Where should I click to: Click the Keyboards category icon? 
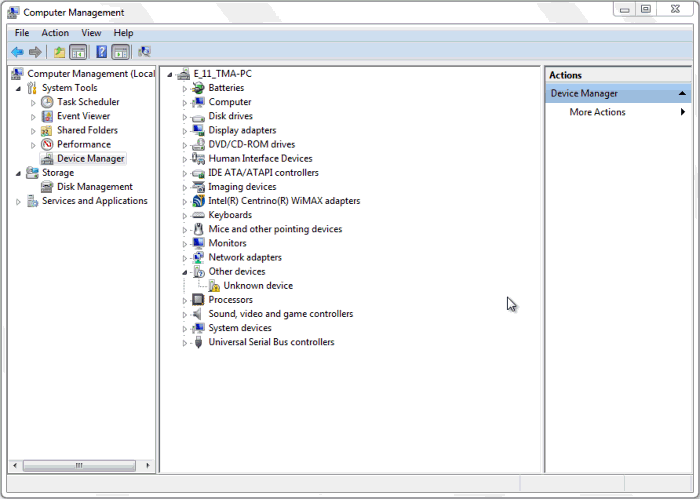pos(198,215)
